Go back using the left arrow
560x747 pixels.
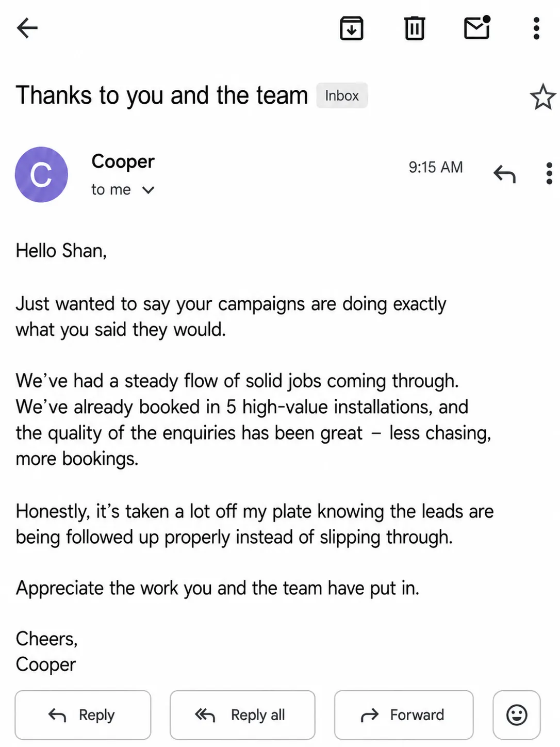click(x=27, y=28)
